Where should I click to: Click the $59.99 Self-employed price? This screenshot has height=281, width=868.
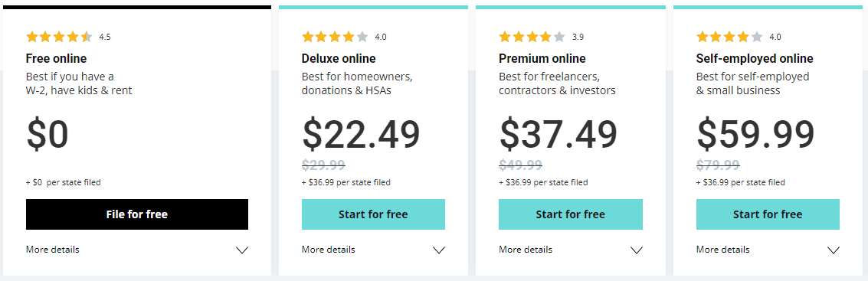click(x=755, y=135)
